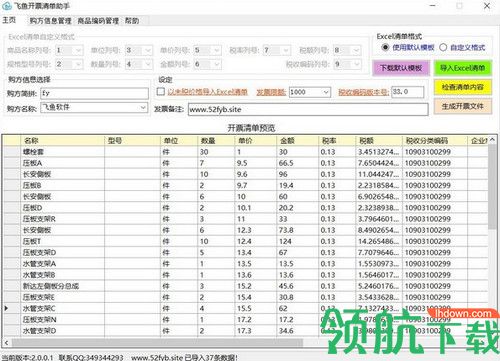Select the tax cell 14.265486...
This screenshot has width=500, height=361.
379,241
